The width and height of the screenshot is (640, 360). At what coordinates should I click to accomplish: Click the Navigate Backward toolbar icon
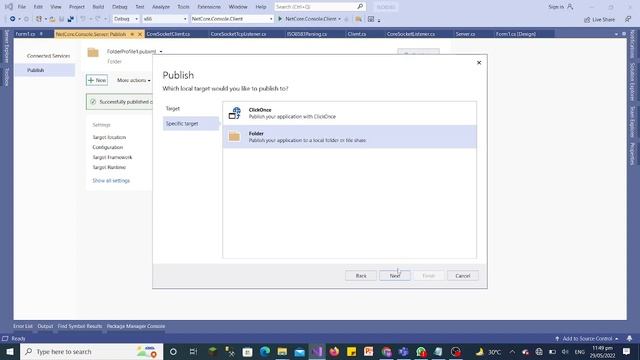tap(13, 19)
